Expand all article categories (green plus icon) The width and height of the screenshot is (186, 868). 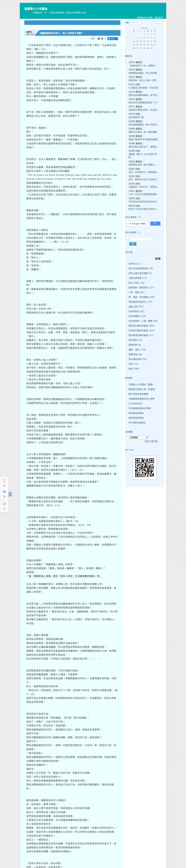coord(156,259)
